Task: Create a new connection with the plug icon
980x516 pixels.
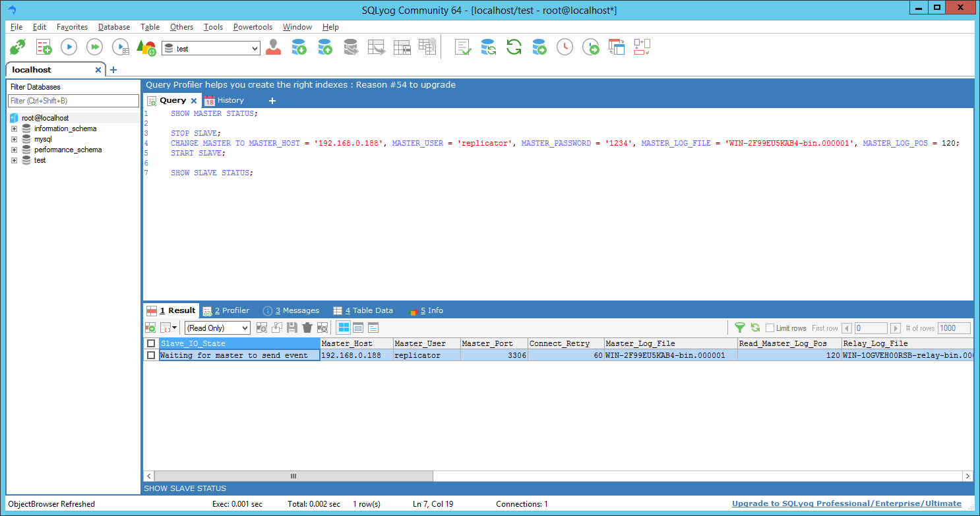Action: pyautogui.click(x=16, y=47)
